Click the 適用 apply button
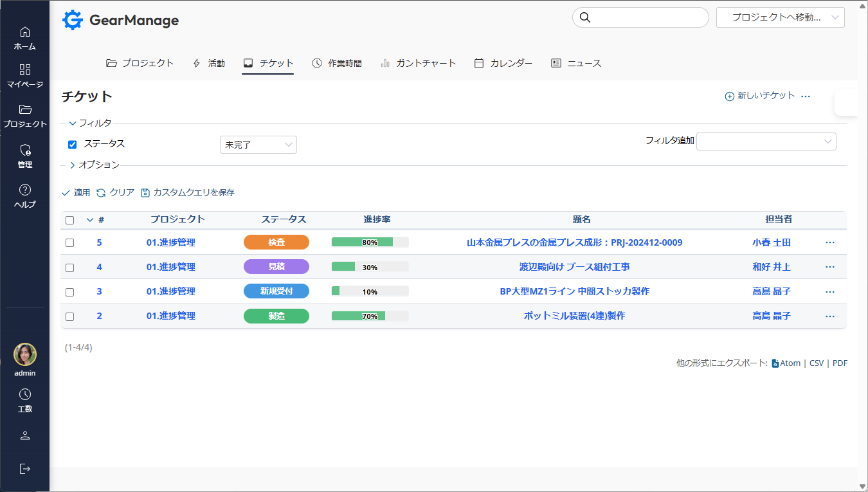Screen dimensions: 868x492 76,192
